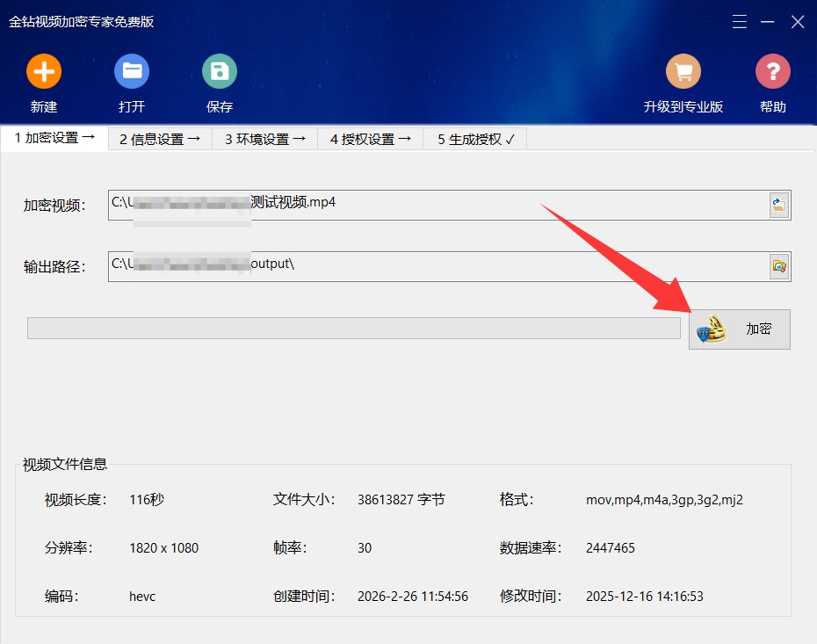Switch to 2 信息设置 tab
817x644 pixels.
[x=160, y=140]
